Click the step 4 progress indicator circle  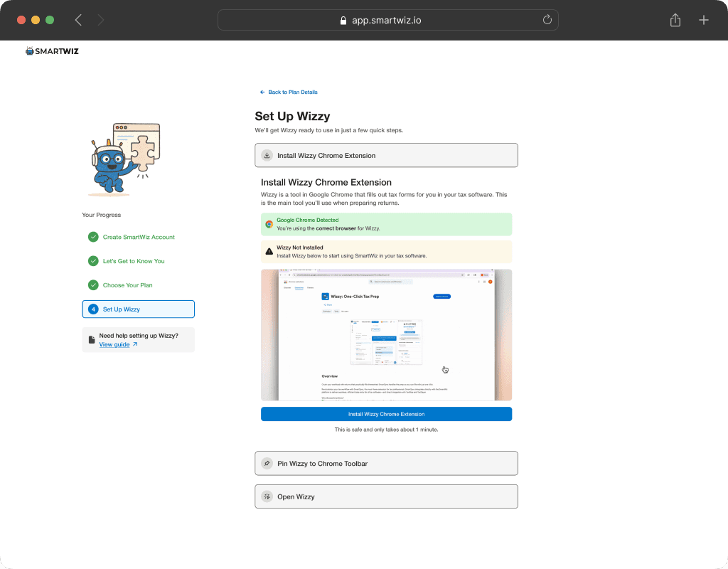click(93, 309)
